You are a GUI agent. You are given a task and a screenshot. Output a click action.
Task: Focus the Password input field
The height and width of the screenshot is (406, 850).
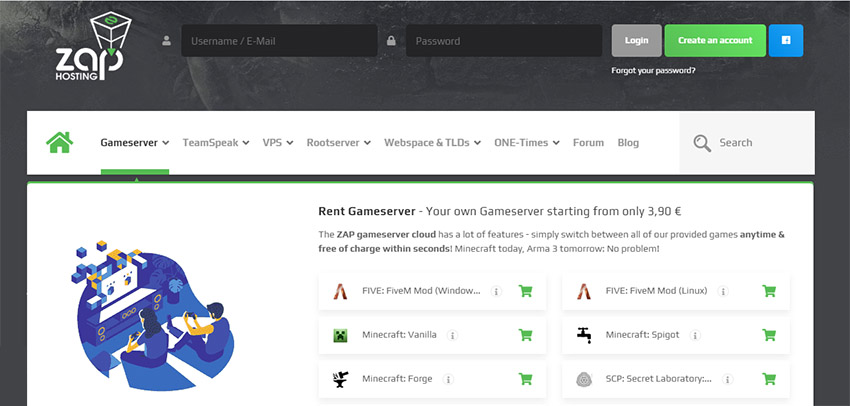coord(504,41)
